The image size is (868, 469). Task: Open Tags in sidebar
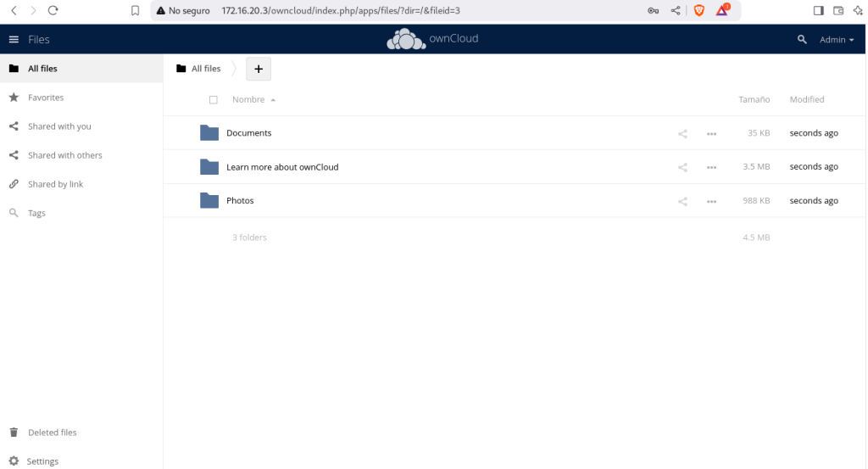(x=81, y=213)
